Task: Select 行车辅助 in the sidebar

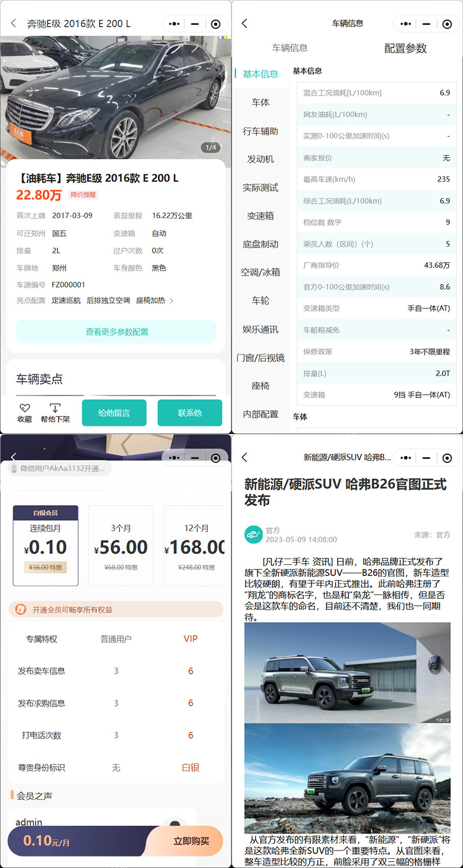Action: click(x=260, y=131)
